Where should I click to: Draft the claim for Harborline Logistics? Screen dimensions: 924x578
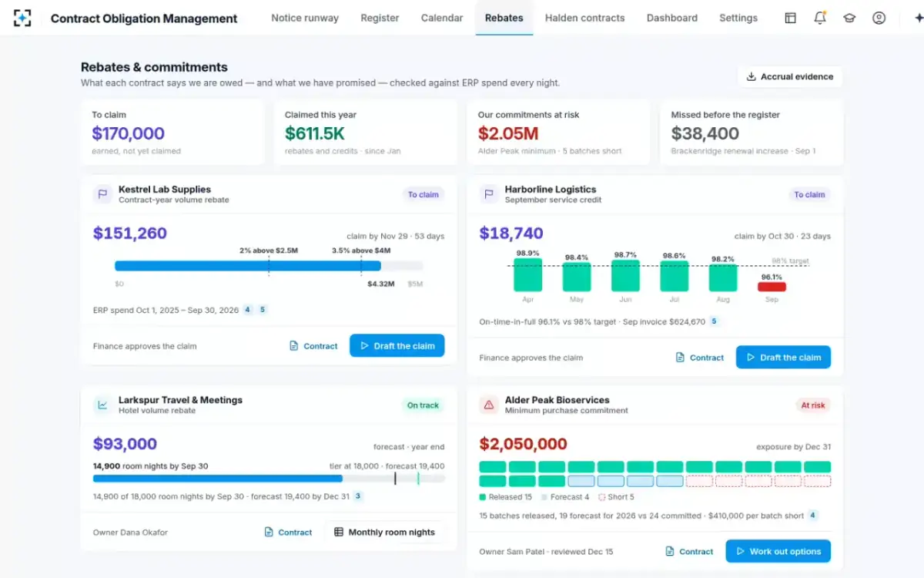784,358
